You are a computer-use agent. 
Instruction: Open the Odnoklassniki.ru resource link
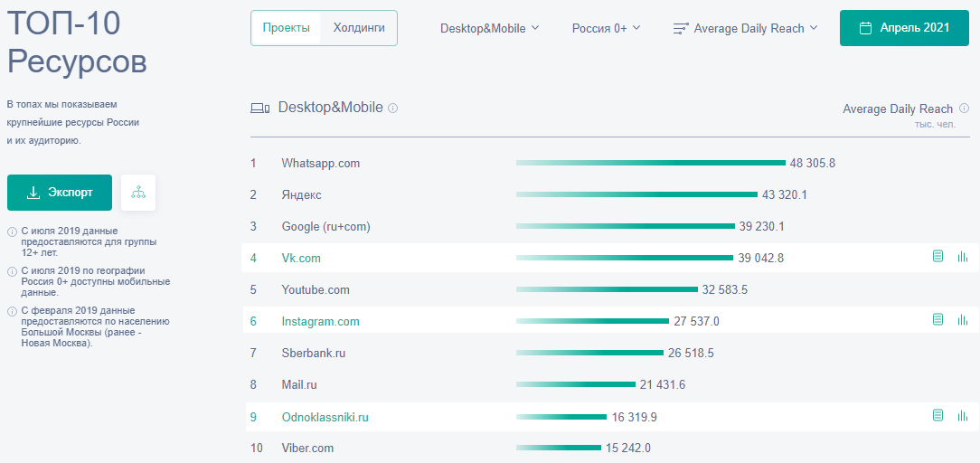coord(325,417)
